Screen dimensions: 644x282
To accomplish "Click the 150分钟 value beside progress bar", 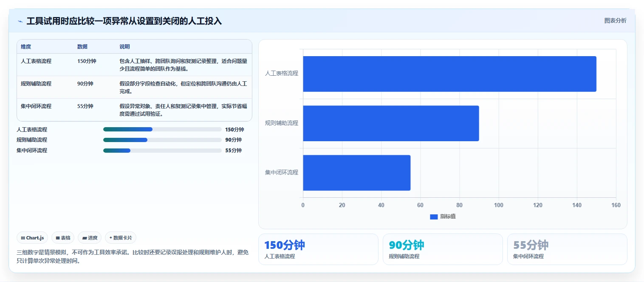I will click(234, 129).
